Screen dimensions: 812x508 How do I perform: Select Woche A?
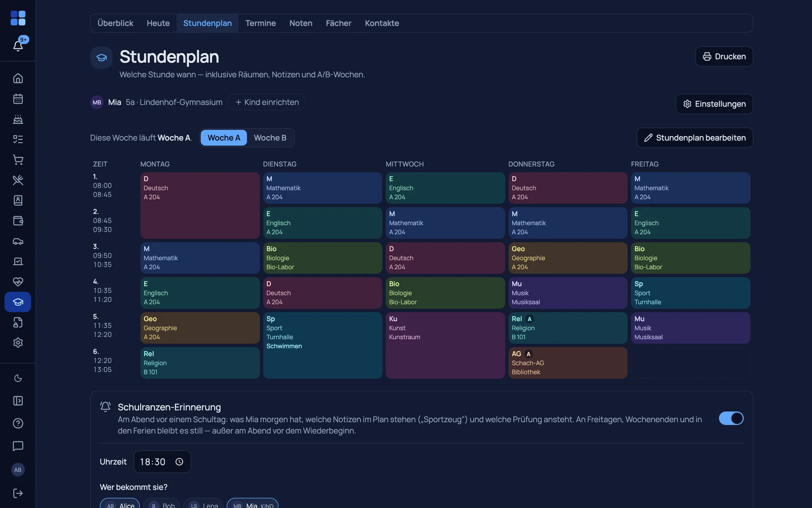[224, 138]
